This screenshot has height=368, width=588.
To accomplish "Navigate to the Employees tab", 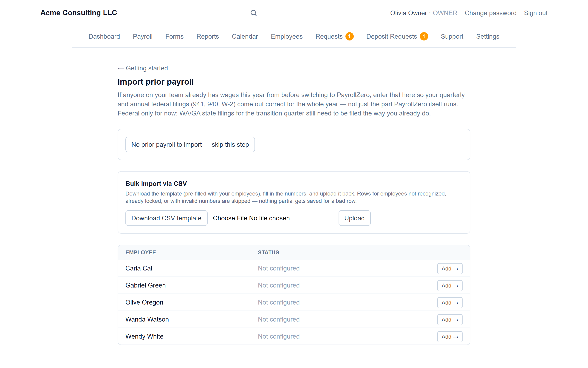I will click(287, 37).
